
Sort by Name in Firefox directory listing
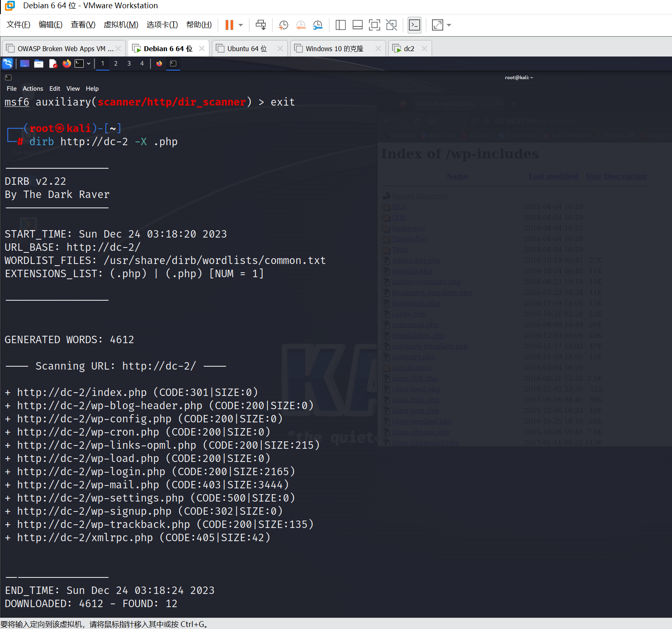457,176
